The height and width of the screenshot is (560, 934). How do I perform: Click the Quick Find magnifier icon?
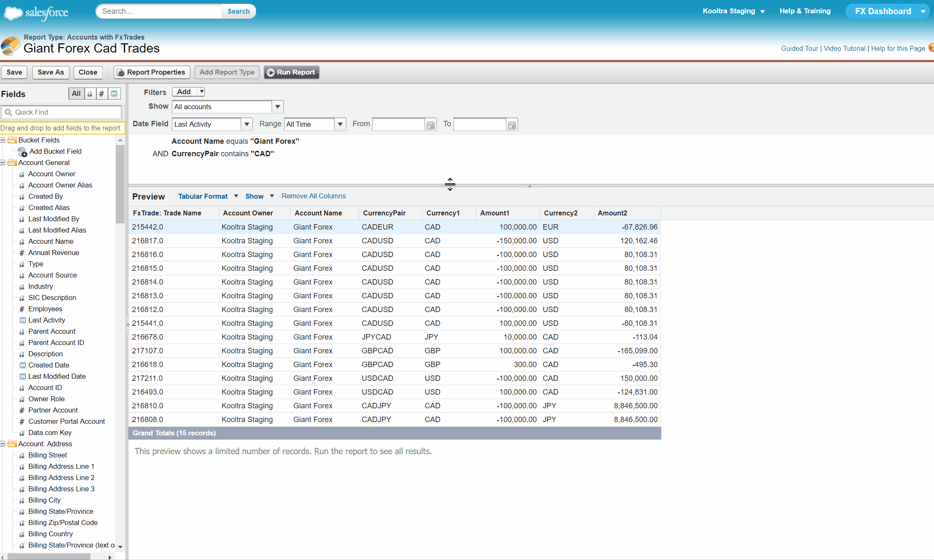click(8, 112)
